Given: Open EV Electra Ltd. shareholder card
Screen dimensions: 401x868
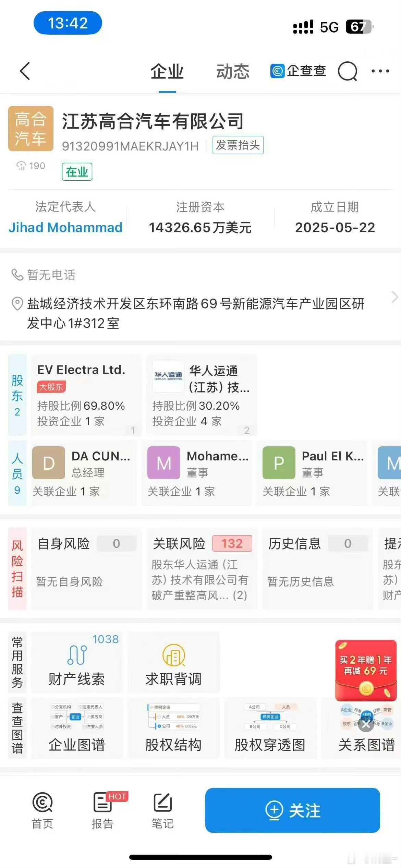Looking at the screenshot, I should [x=86, y=395].
